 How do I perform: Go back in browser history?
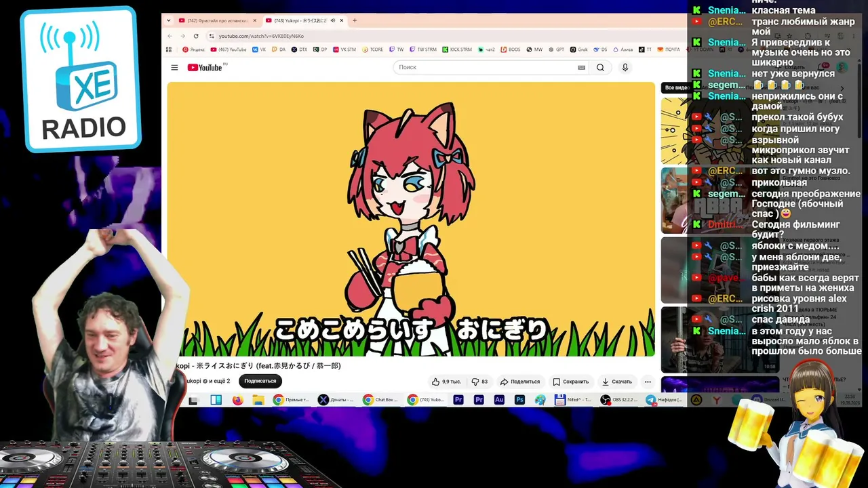coord(170,36)
